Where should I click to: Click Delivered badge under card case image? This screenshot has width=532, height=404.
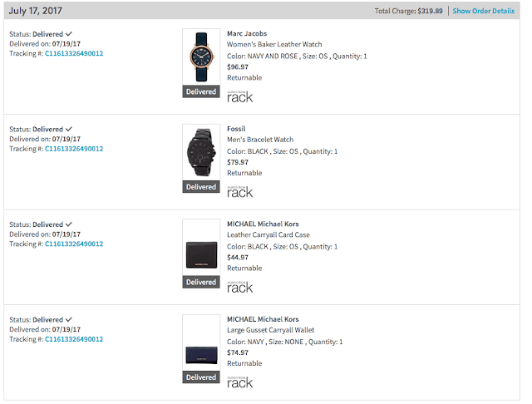click(x=201, y=283)
